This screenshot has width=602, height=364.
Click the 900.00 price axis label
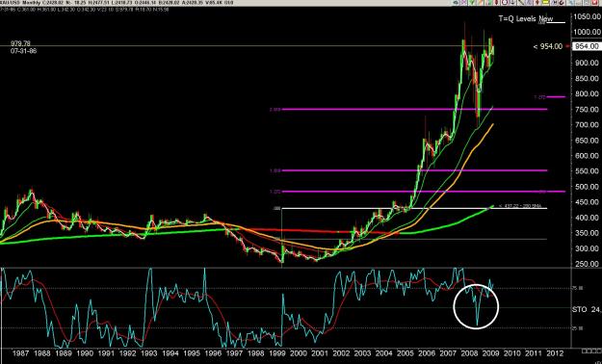588,63
